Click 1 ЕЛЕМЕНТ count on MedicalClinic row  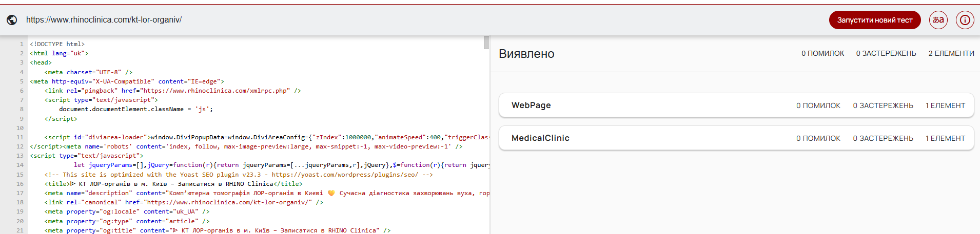click(x=945, y=138)
